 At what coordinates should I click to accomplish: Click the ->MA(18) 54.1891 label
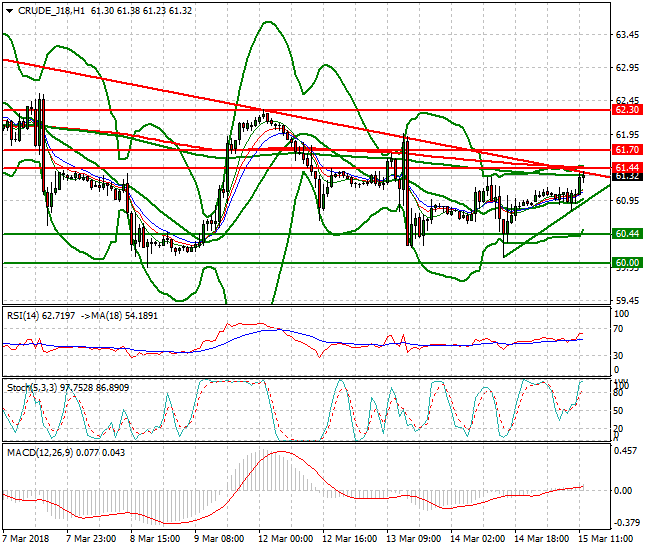(x=119, y=316)
